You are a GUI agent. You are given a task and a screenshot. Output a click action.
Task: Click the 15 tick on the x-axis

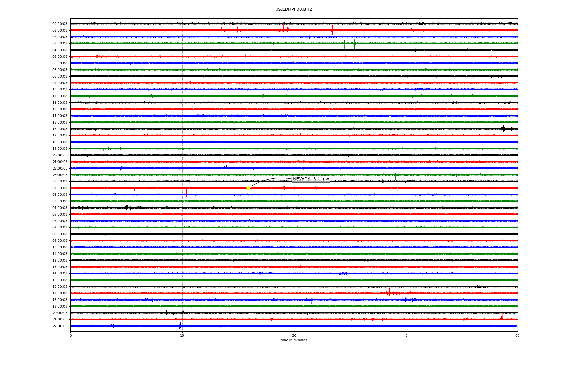tap(182, 335)
